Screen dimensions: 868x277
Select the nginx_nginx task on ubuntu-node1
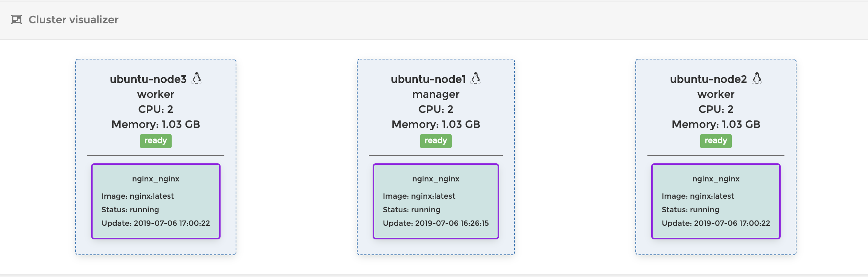click(x=436, y=179)
